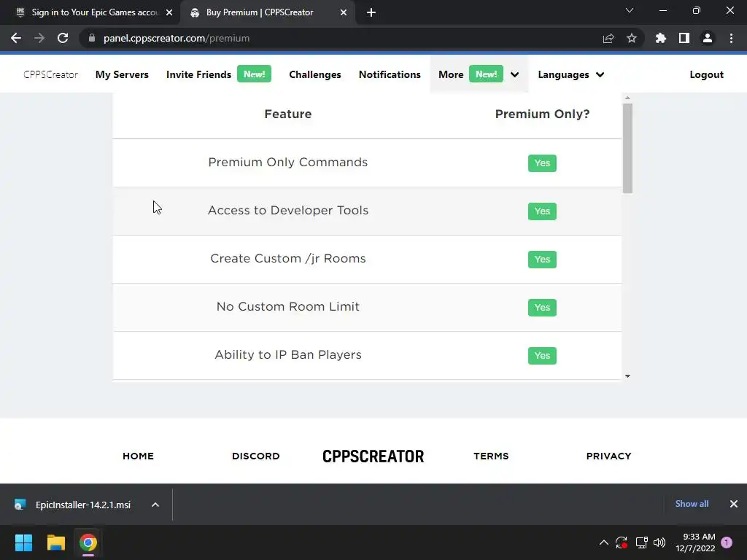This screenshot has height=560, width=747.
Task: Click the padlock site info icon
Action: pyautogui.click(x=92, y=38)
